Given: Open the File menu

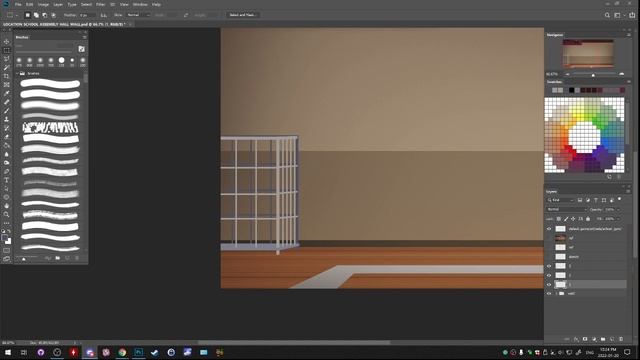Looking at the screenshot, I should click(18, 4).
